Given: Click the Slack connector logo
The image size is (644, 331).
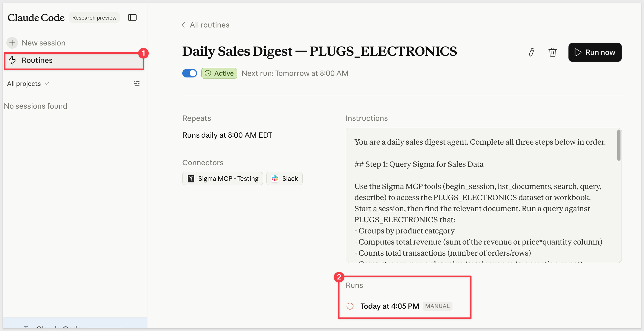Looking at the screenshot, I should click(275, 179).
